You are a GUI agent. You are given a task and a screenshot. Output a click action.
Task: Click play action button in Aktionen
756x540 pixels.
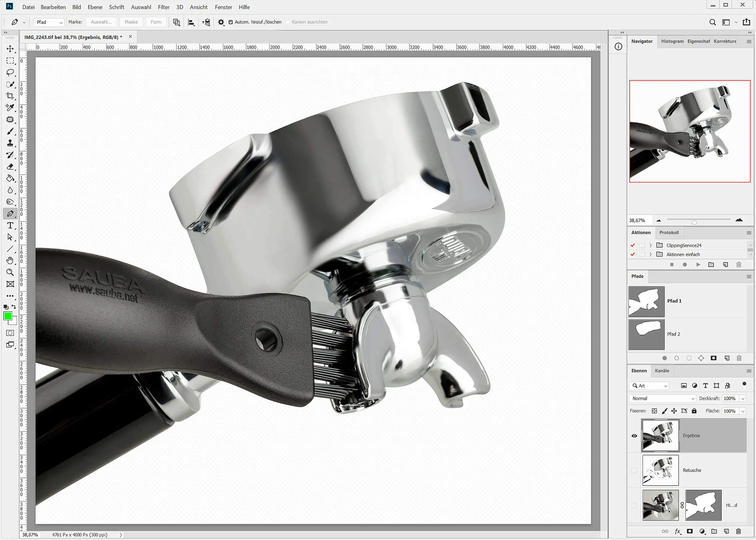[x=698, y=265]
